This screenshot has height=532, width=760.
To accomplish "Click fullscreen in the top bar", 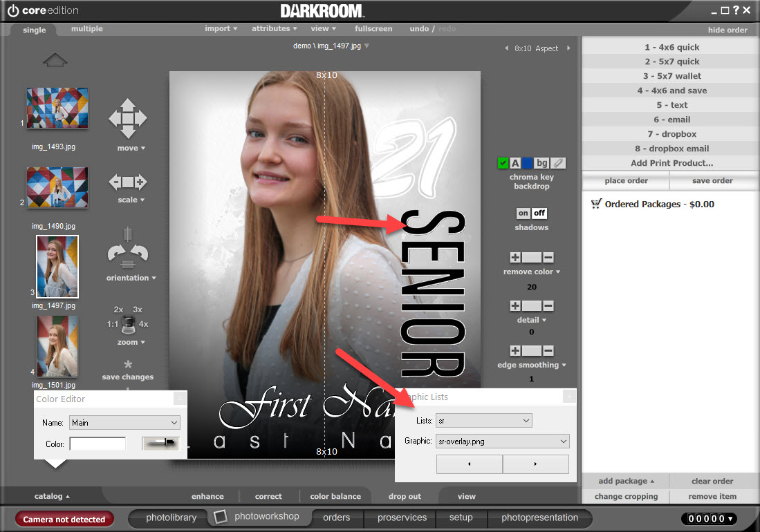I will click(x=373, y=28).
